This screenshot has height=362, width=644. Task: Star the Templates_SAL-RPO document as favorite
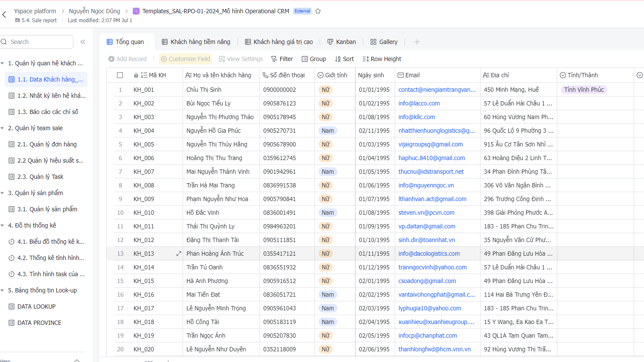click(x=318, y=11)
